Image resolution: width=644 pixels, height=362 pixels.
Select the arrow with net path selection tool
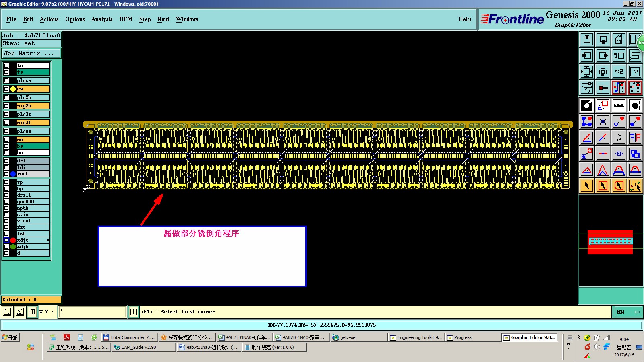(x=635, y=186)
